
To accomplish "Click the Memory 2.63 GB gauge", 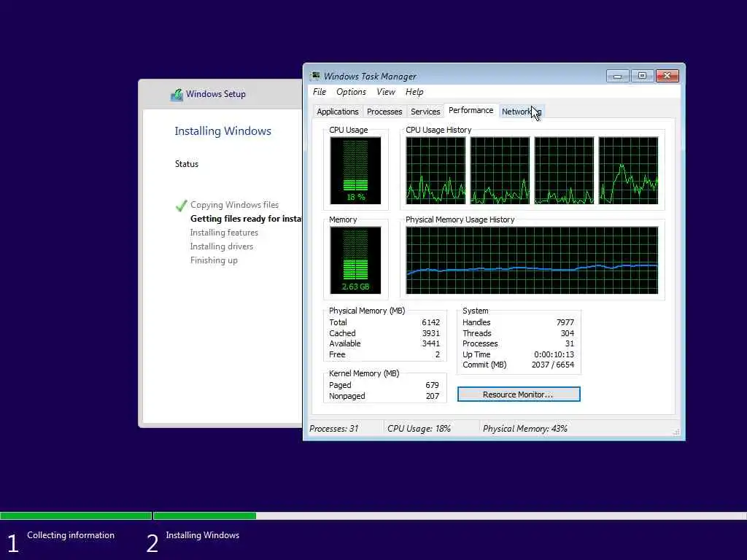I will pos(355,260).
